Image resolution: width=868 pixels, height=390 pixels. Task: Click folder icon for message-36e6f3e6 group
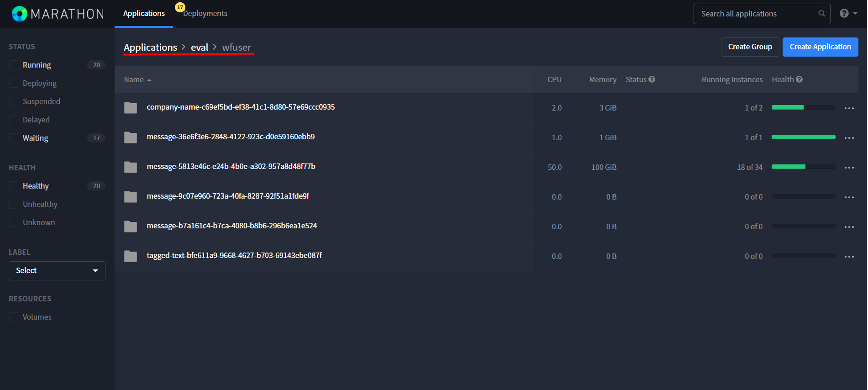(131, 137)
